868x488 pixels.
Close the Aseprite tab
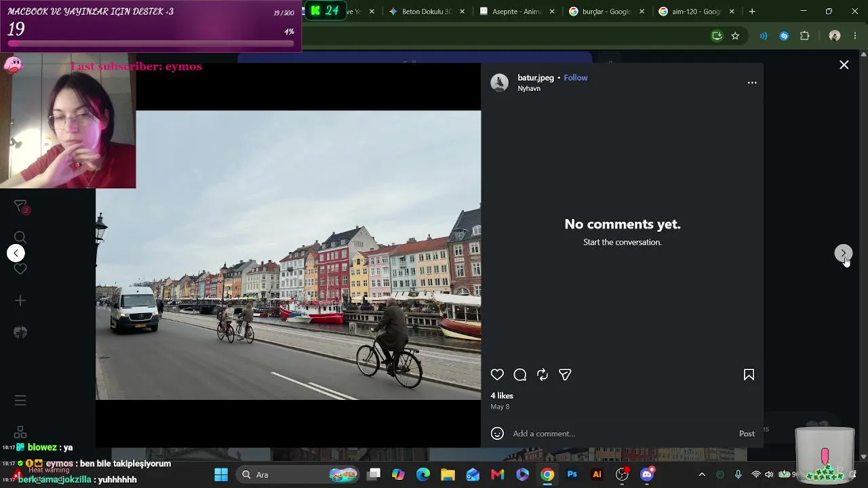[x=552, y=12]
